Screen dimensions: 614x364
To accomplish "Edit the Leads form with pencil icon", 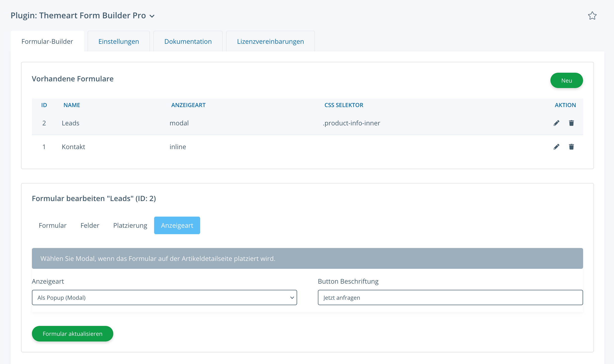I will [x=556, y=123].
